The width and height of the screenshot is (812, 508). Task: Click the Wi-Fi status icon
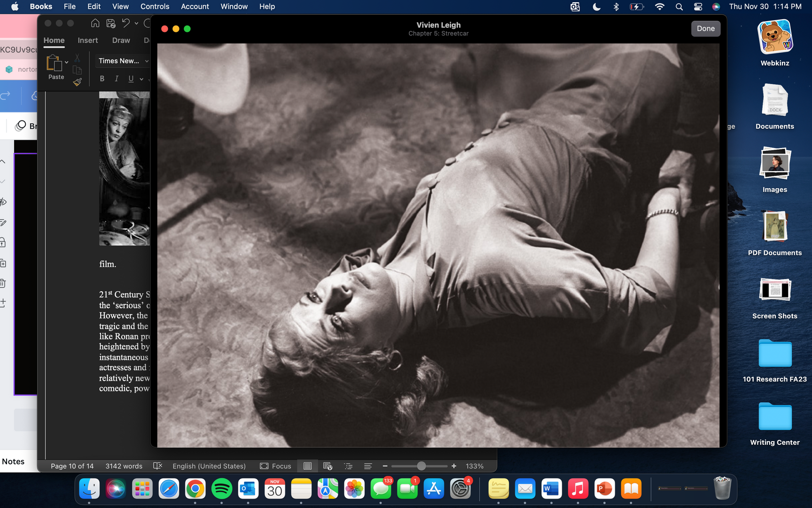[x=659, y=7]
